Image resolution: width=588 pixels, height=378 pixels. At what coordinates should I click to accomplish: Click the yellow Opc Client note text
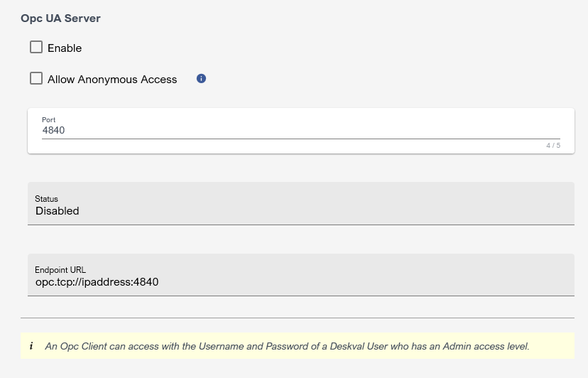287,347
